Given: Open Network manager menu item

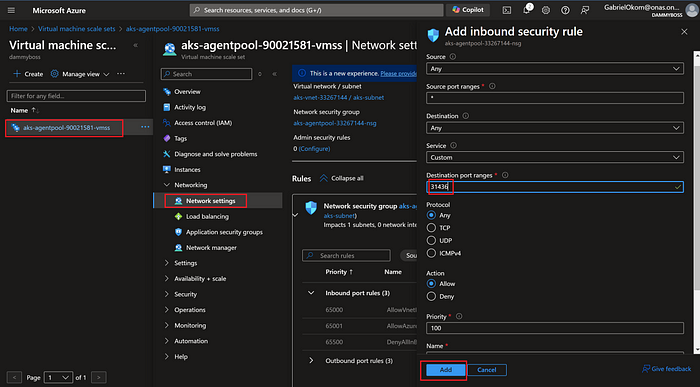Looking at the screenshot, I should (211, 248).
